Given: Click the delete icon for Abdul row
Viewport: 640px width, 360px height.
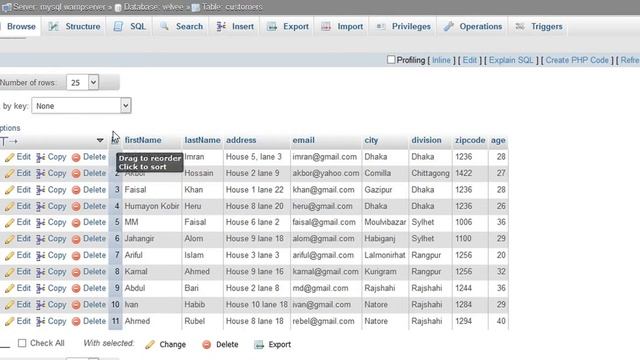Looking at the screenshot, I should pos(76,289).
